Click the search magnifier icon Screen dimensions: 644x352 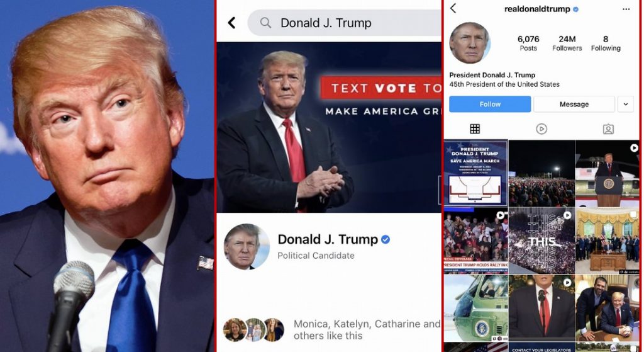click(x=266, y=23)
